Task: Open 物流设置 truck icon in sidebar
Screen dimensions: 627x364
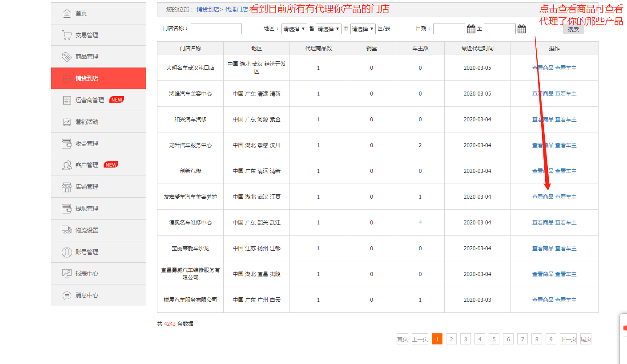Action: 67,230
